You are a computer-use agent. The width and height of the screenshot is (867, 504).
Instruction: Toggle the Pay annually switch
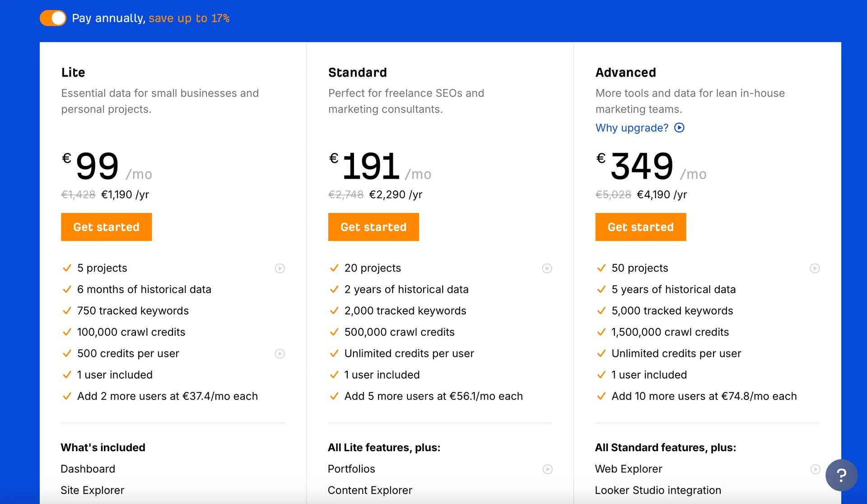click(53, 18)
